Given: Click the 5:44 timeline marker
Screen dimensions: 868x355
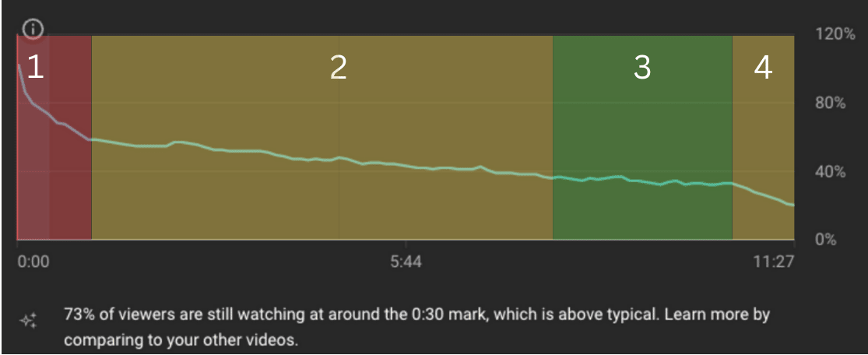Looking at the screenshot, I should 406,262.
